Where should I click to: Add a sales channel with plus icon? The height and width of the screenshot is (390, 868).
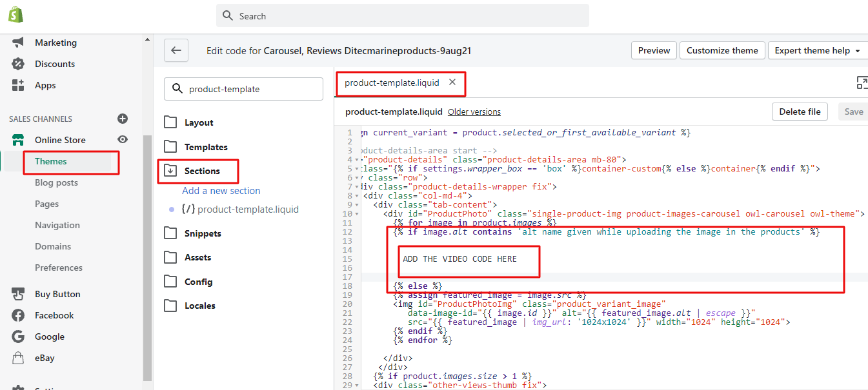[123, 119]
